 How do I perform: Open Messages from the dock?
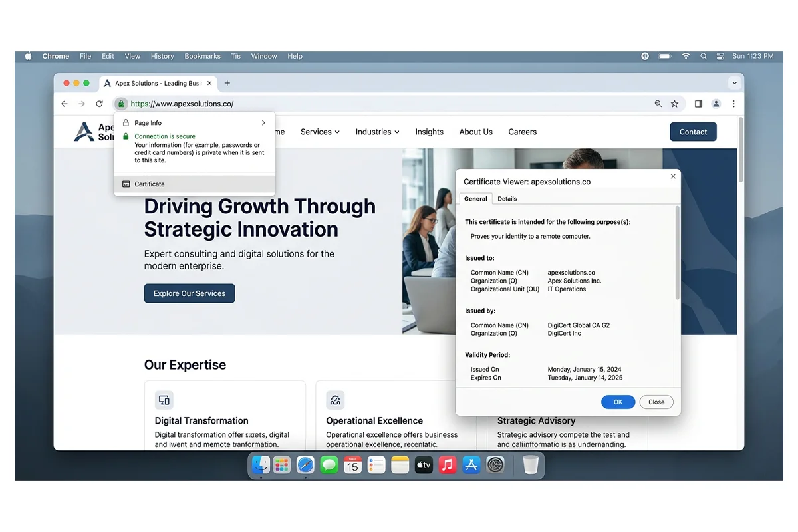pyautogui.click(x=329, y=465)
